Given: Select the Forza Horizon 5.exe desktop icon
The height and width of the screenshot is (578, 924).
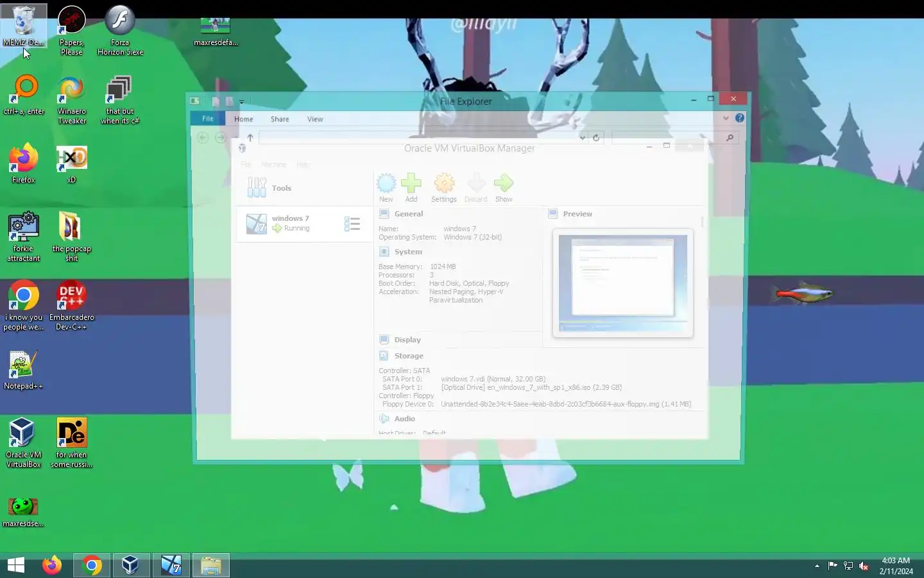Looking at the screenshot, I should pos(120,30).
